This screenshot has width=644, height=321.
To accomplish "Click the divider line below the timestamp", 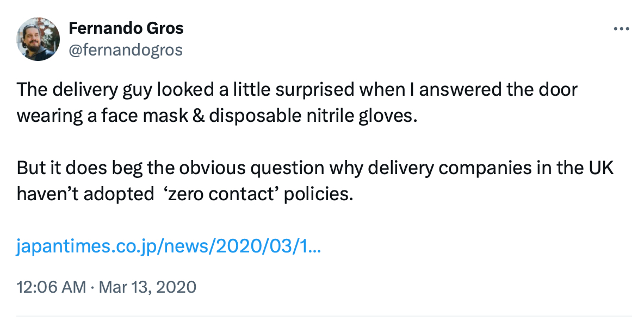I will (x=324, y=316).
